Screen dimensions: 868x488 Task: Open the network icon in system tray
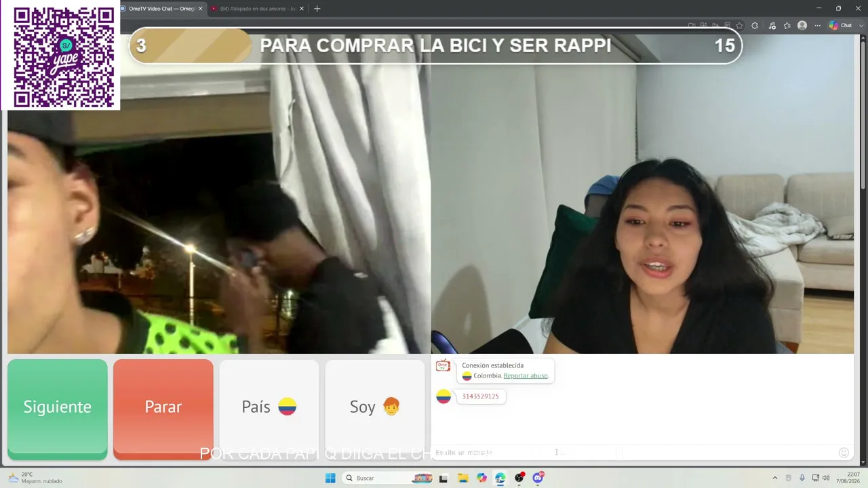point(815,478)
